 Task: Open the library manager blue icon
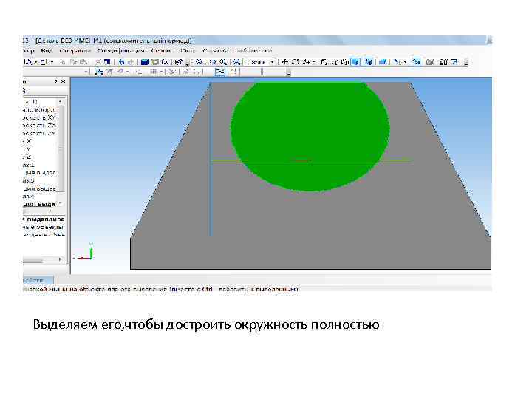coord(145,62)
